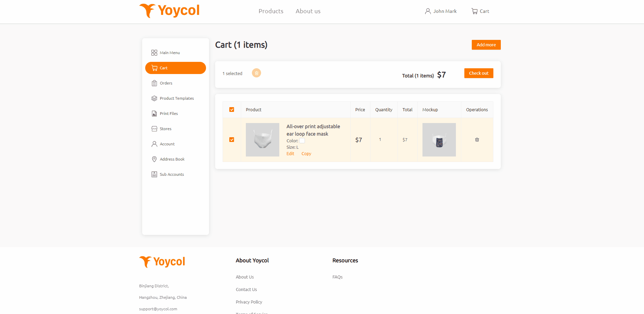
Task: Uncheck the face mask row checkbox
Action: coord(232,140)
